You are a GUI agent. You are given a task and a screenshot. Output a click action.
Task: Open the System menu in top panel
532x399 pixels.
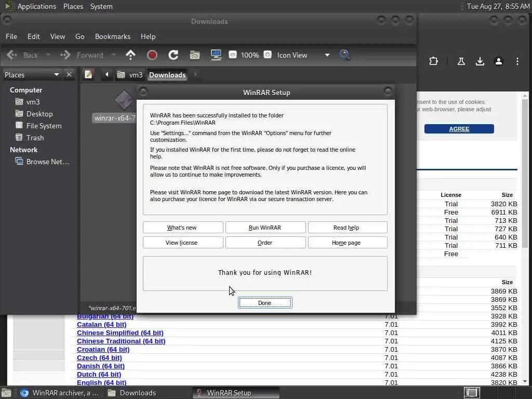[x=101, y=6]
